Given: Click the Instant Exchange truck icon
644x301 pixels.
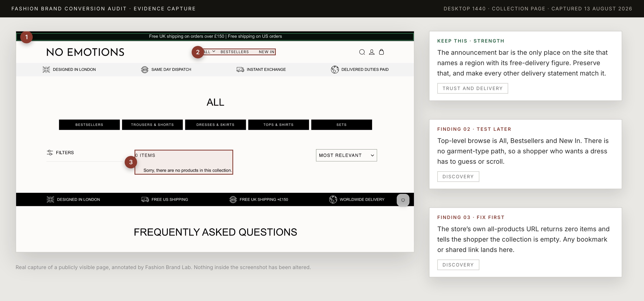Looking at the screenshot, I should [240, 70].
